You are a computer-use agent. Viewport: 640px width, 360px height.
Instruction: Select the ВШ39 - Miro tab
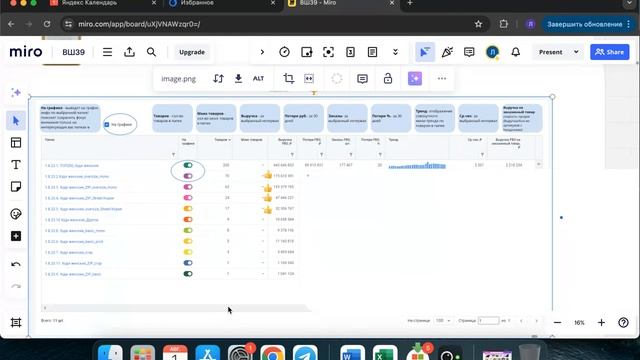coord(341,4)
